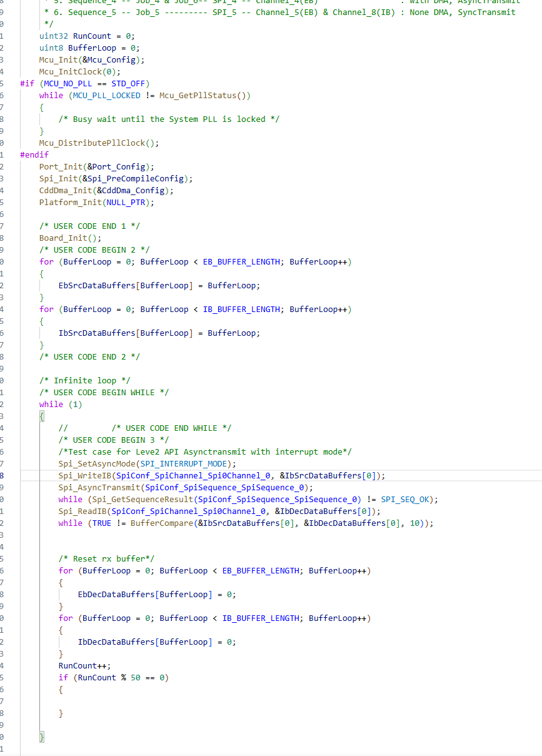542x756 pixels.
Task: Click the 'while (1)' statement
Action: click(61, 404)
